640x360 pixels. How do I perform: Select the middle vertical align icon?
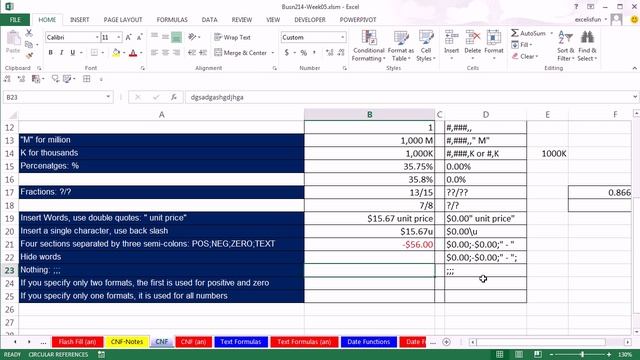click(165, 37)
